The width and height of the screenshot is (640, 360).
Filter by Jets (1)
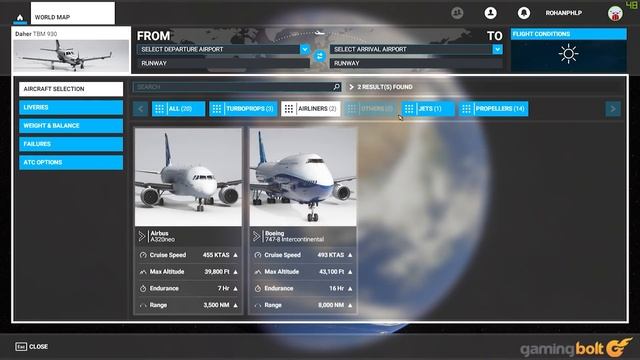428,109
